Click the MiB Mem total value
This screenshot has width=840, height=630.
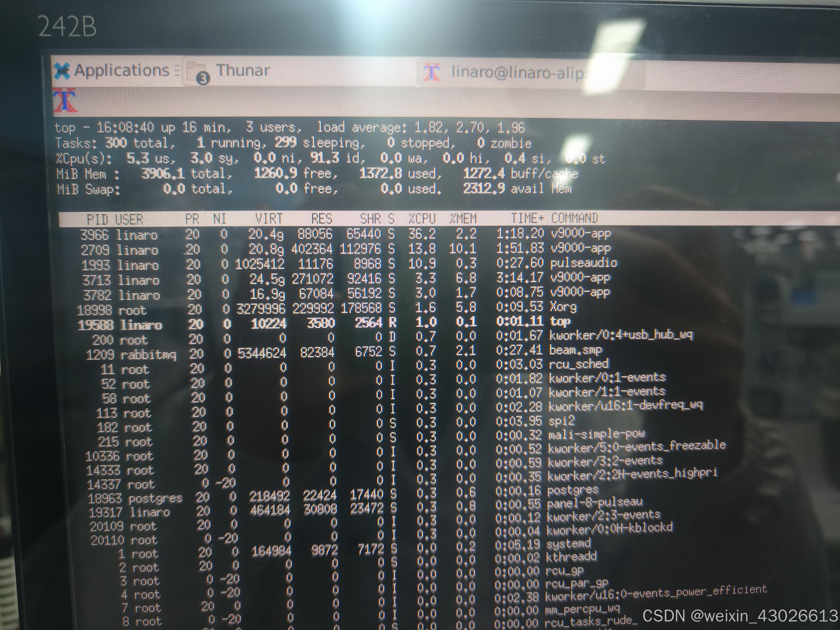[x=163, y=174]
